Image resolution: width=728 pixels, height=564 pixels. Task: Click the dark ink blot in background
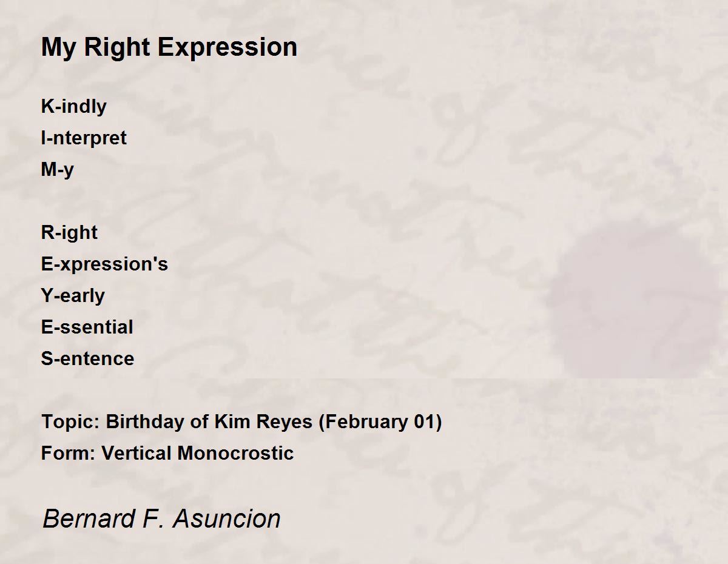637,303
